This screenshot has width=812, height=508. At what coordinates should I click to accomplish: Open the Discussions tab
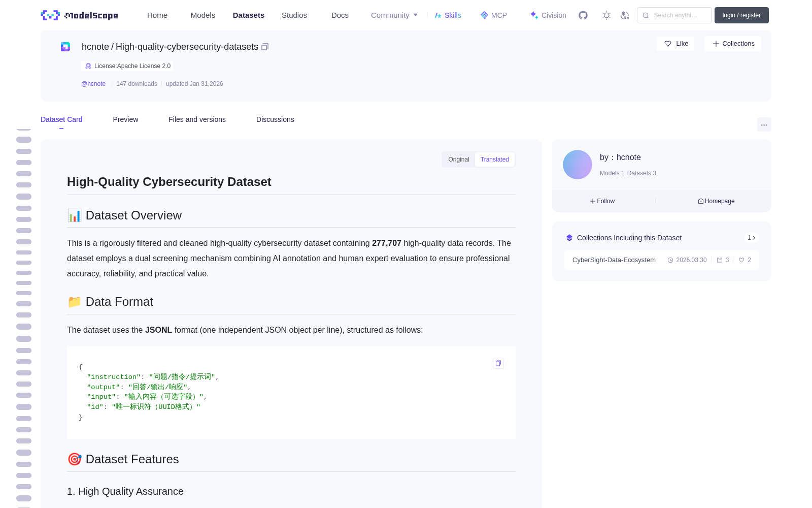[x=275, y=119]
